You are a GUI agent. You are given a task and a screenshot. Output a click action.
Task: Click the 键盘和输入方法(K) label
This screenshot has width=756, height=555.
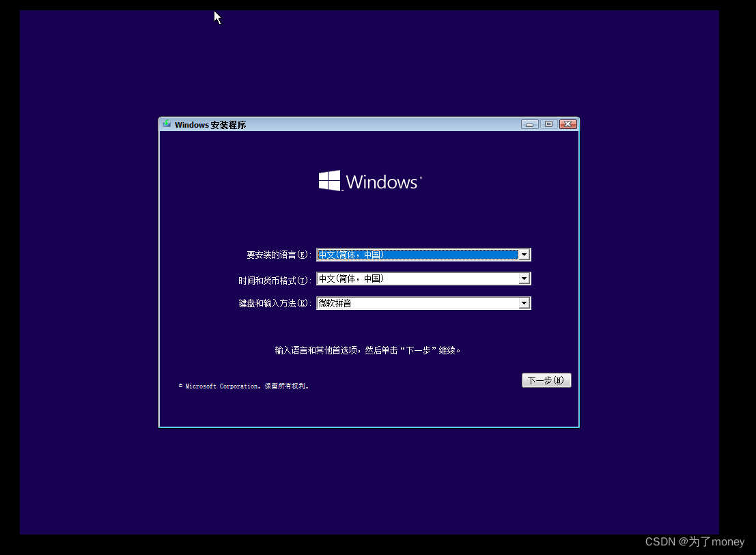pos(275,303)
